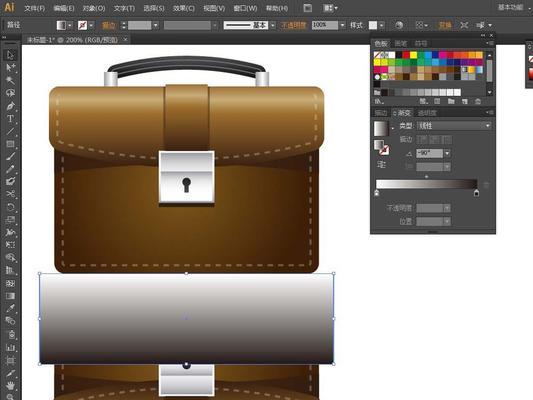Click the black gradient stop on slider

477,193
